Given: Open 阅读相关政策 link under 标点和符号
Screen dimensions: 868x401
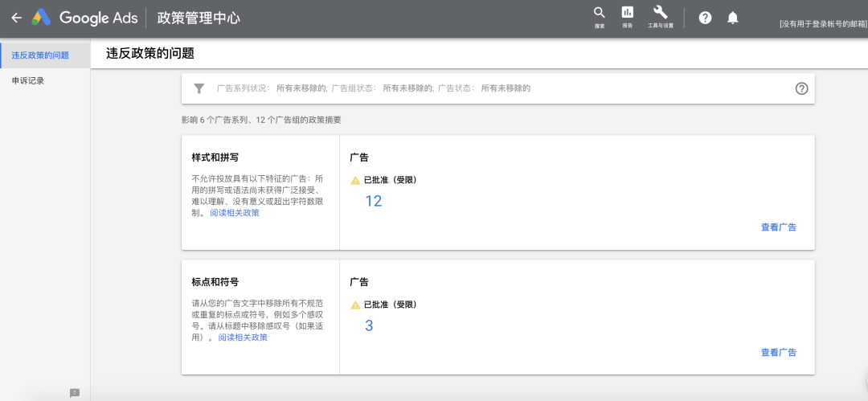Looking at the screenshot, I should point(243,338).
